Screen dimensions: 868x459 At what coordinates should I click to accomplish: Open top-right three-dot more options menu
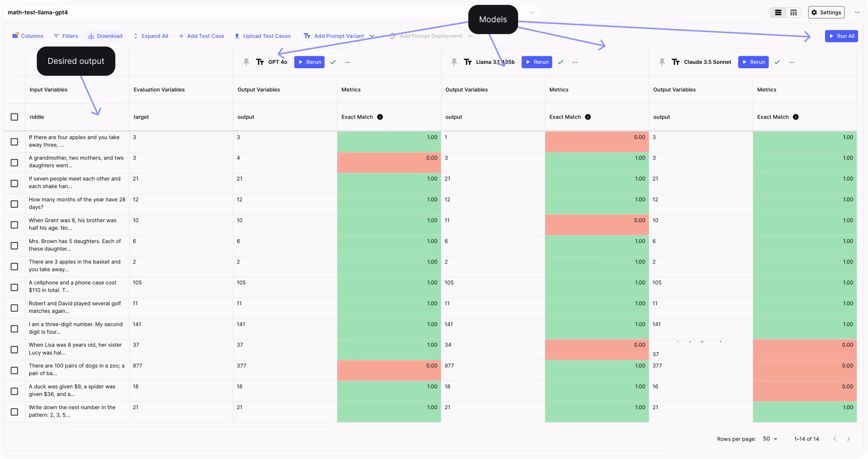(857, 12)
